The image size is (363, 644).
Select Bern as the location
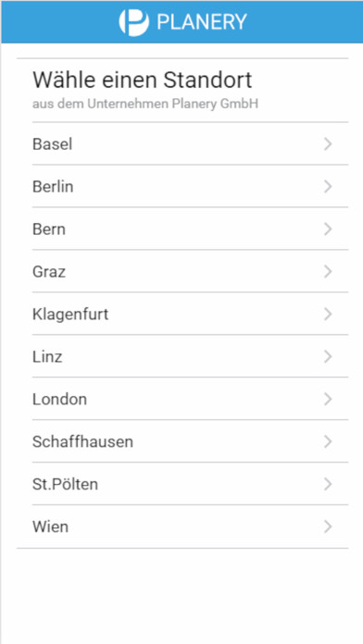pyautogui.click(x=191, y=229)
